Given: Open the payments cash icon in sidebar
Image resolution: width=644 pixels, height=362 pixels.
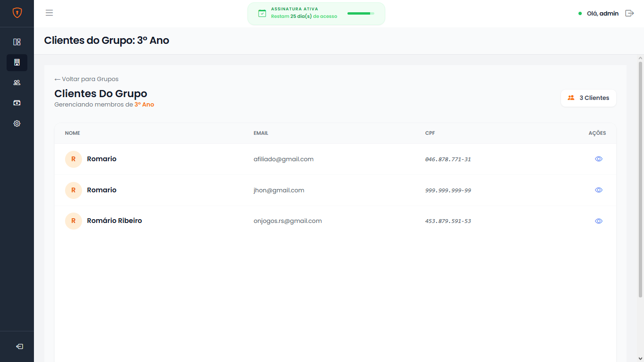Looking at the screenshot, I should pyautogui.click(x=17, y=103).
